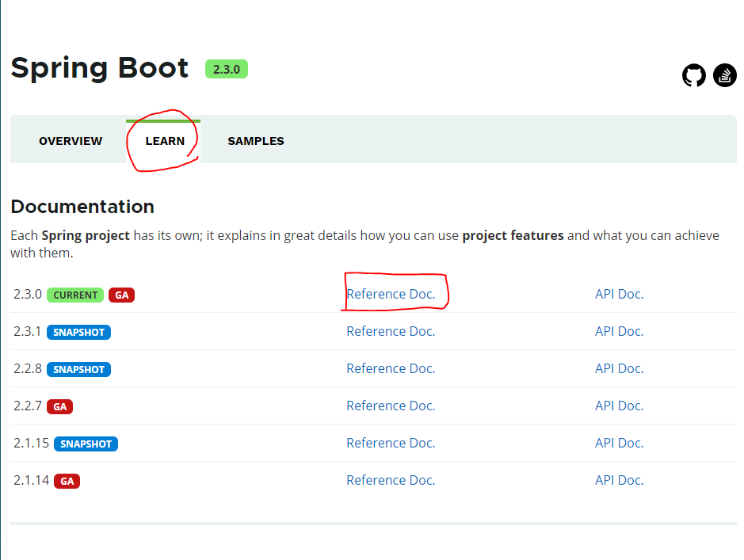Click the 2.1.14 version number text

[x=32, y=480]
